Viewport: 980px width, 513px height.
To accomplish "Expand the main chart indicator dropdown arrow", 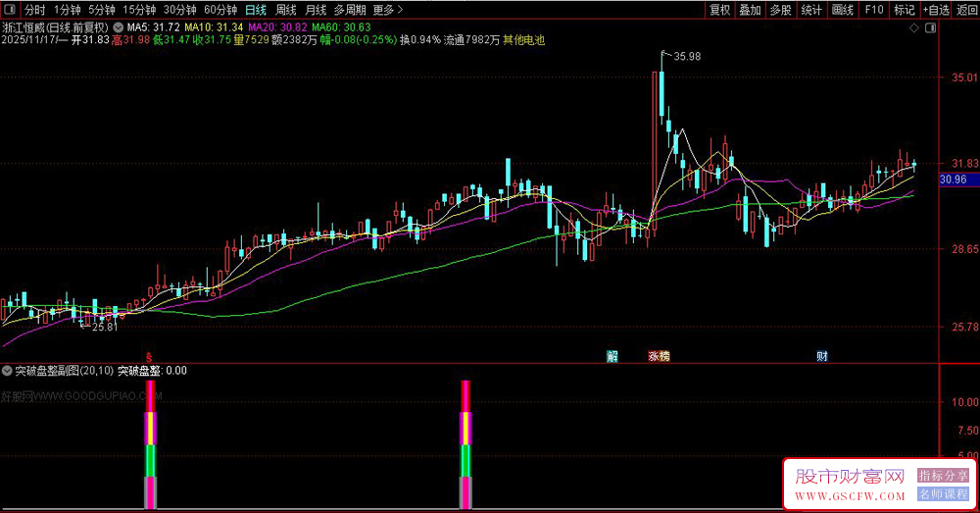I will (119, 27).
